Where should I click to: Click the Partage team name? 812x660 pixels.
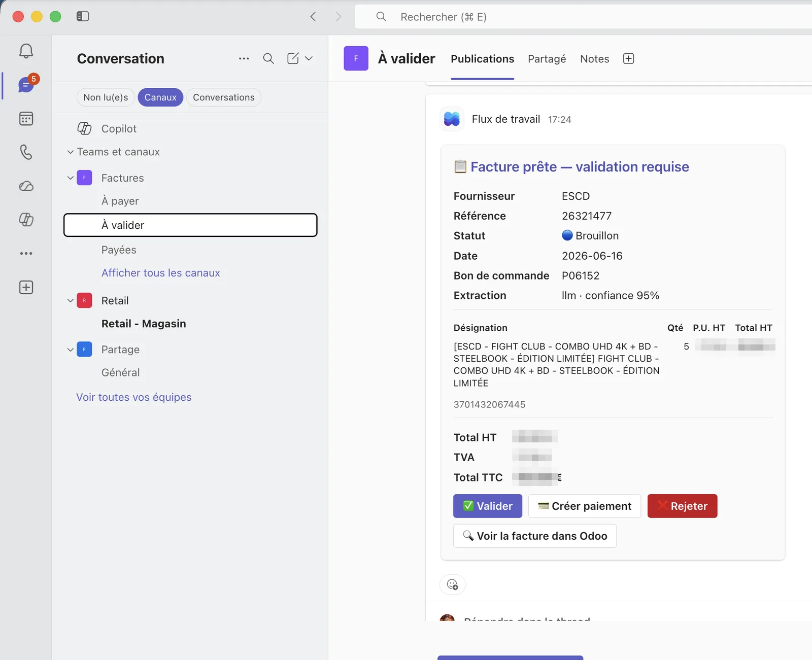tap(120, 349)
